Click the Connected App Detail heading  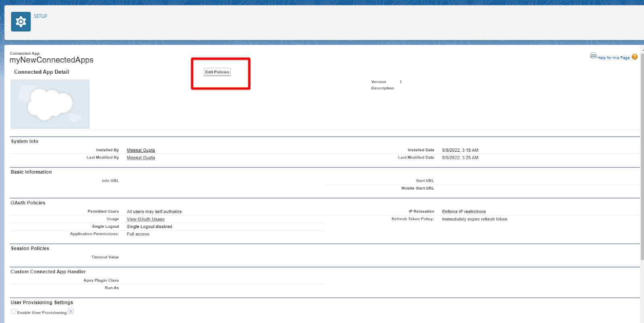(41, 72)
